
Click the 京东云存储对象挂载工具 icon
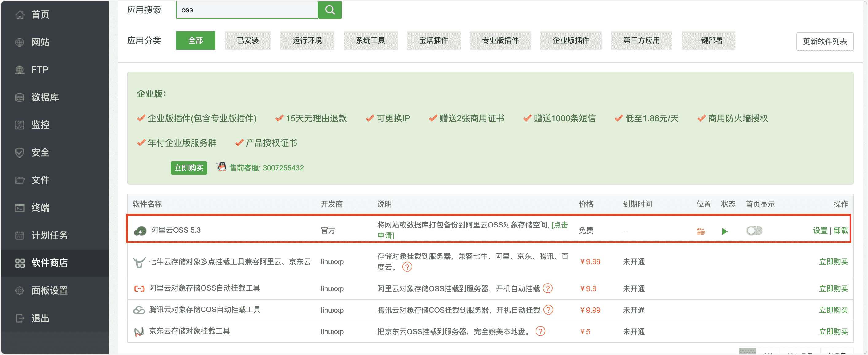[139, 332]
